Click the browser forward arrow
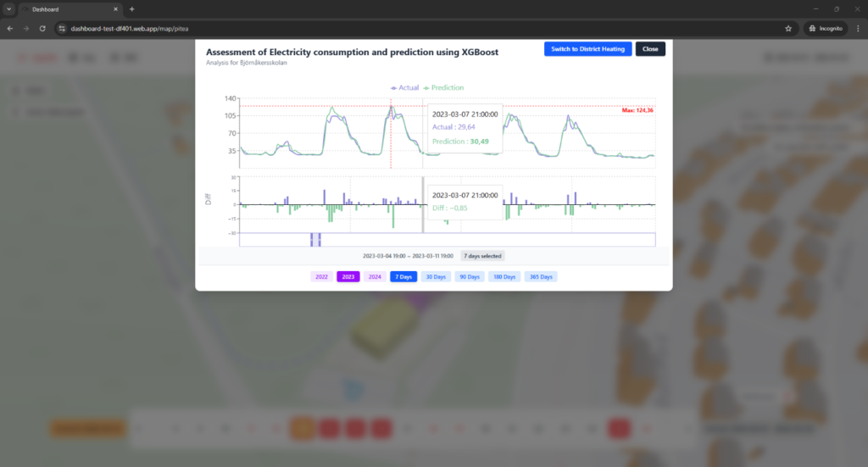Image resolution: width=868 pixels, height=467 pixels. pyautogui.click(x=26, y=28)
